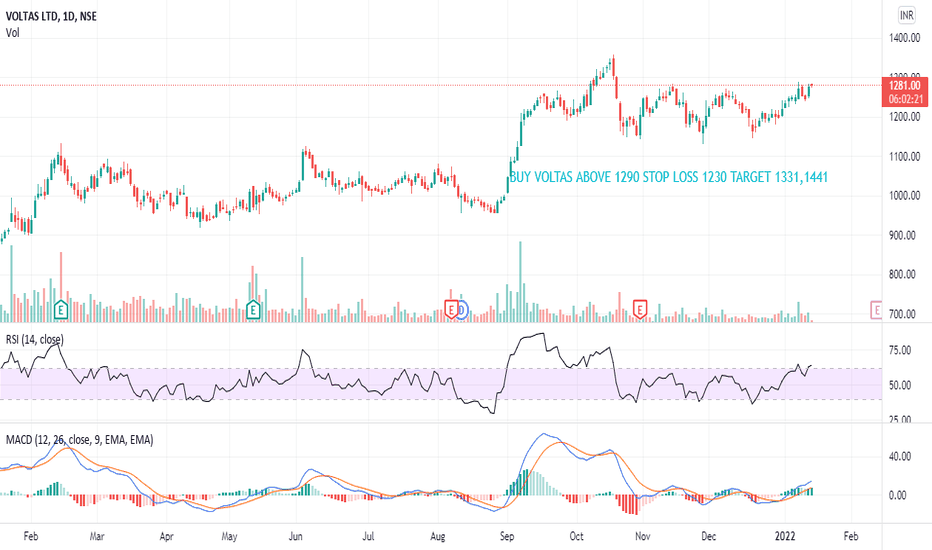Image resolution: width=932 pixels, height=550 pixels.
Task: Click the 06:02:21 bar countdown timer
Action: click(x=905, y=99)
